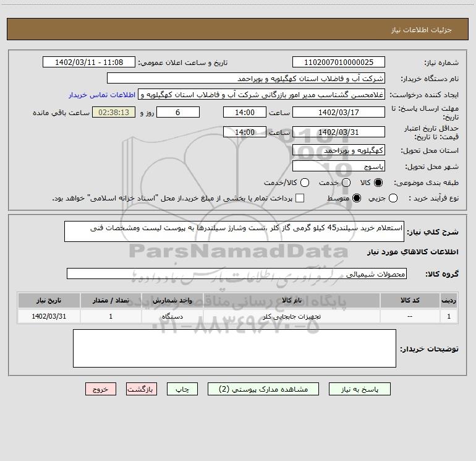This screenshot has height=461, width=476.
Task: Click the goods group field محصولات شیمیائی
Action: coord(237,274)
